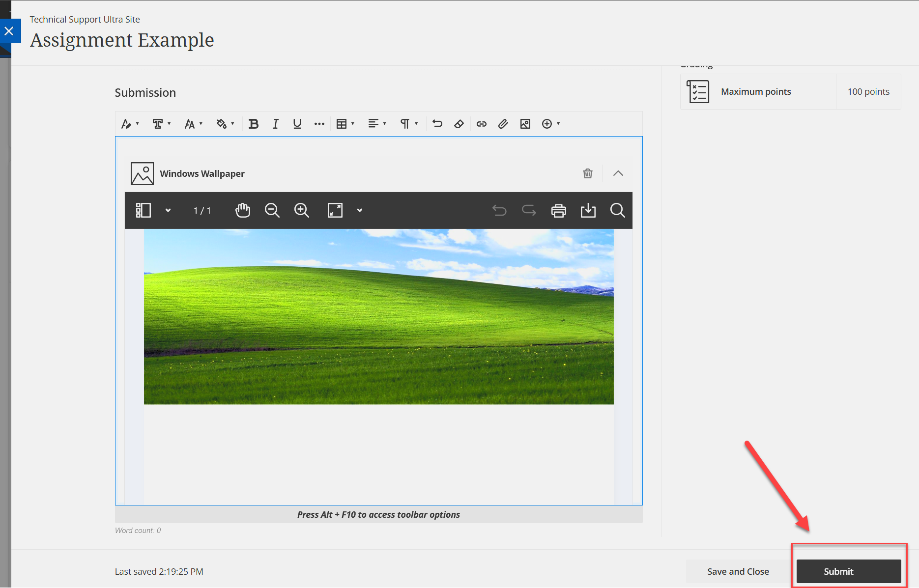This screenshot has height=588, width=919.
Task: Search the document with the magnifier icon
Action: pyautogui.click(x=618, y=210)
